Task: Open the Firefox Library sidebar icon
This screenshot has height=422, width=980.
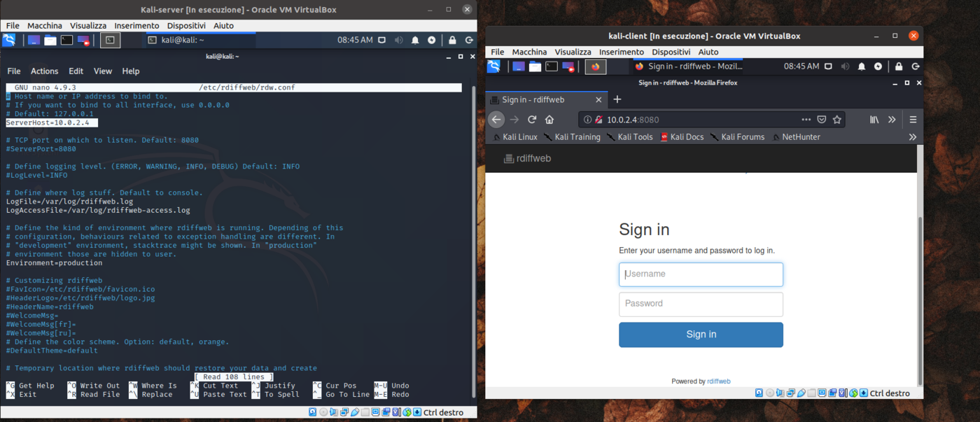Action: point(874,120)
